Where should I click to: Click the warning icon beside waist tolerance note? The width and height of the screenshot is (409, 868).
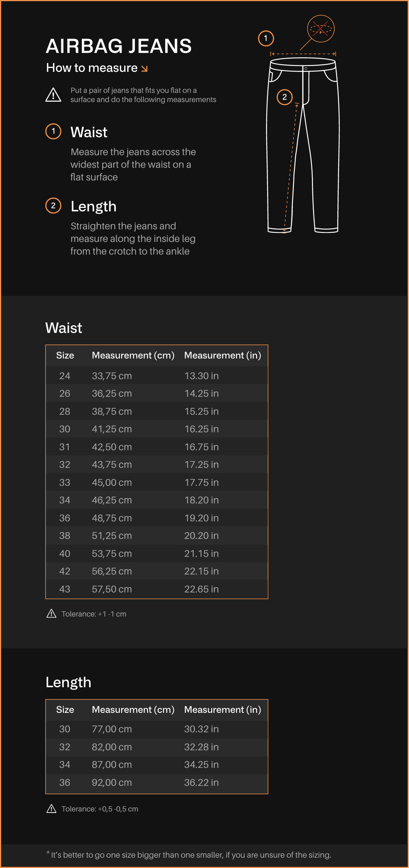(x=51, y=613)
